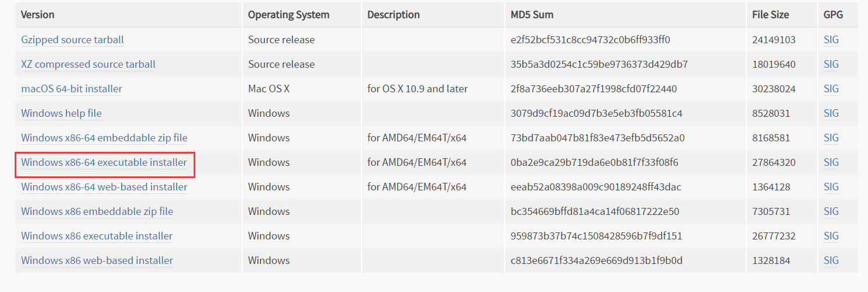Viewport: 868px width, 292px height.
Task: Download Windows x86-64 embeddable zip file
Action: click(x=104, y=138)
